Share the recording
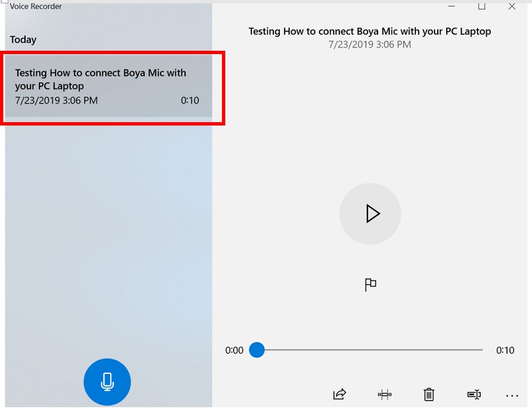Image resolution: width=532 pixels, height=410 pixels. point(339,394)
